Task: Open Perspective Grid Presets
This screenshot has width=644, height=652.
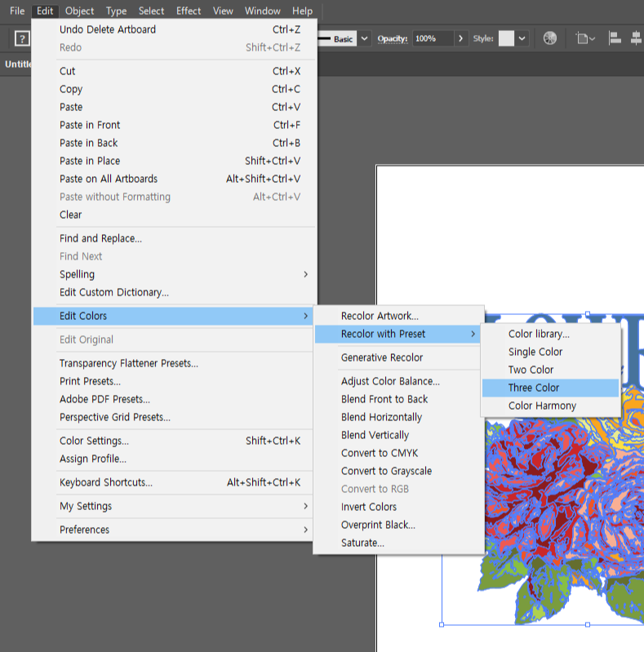Action: click(x=173, y=417)
